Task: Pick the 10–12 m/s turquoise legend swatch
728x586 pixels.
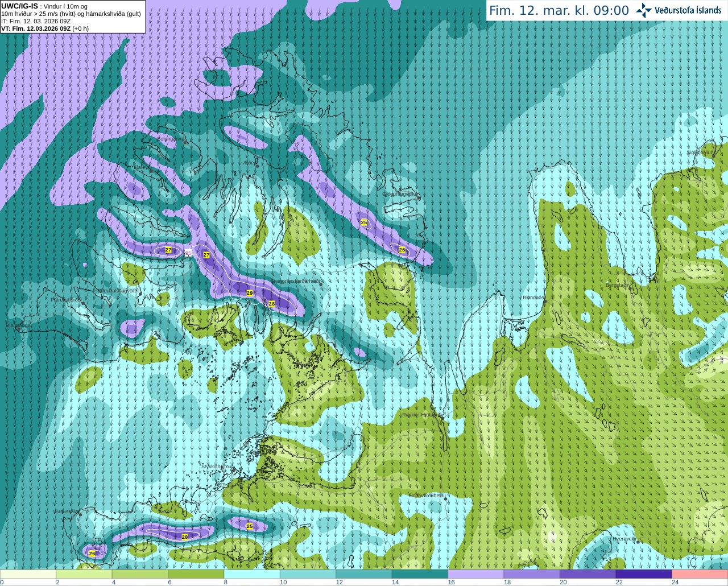Action: (x=308, y=574)
